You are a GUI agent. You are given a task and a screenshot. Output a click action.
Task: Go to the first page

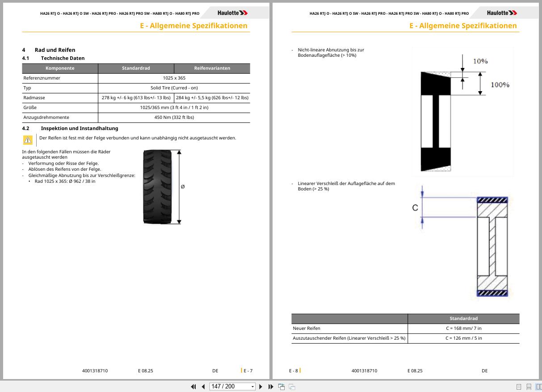pos(193,387)
